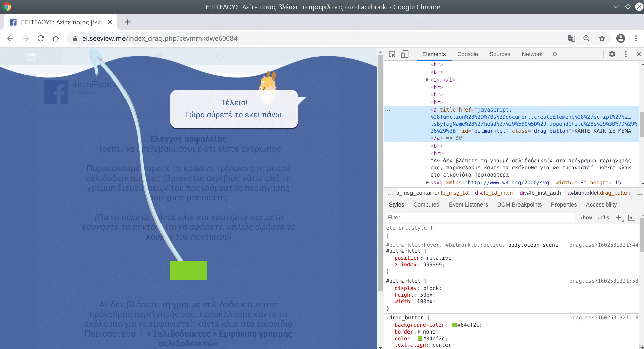Expand the svg element node
Image resolution: width=644 pixels, height=349 pixels.
[427, 183]
